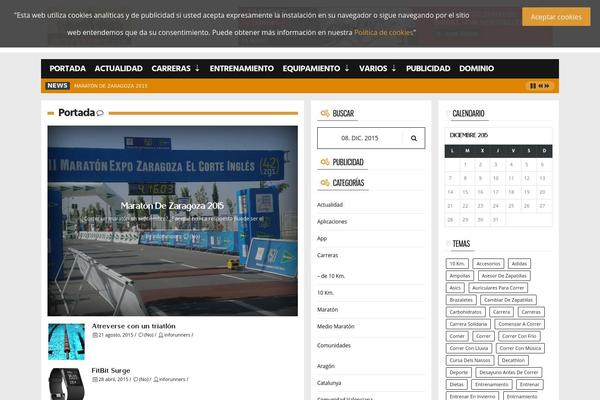Open the ENTRENAMIENTO menu item
The width and height of the screenshot is (600, 400).
(x=241, y=69)
